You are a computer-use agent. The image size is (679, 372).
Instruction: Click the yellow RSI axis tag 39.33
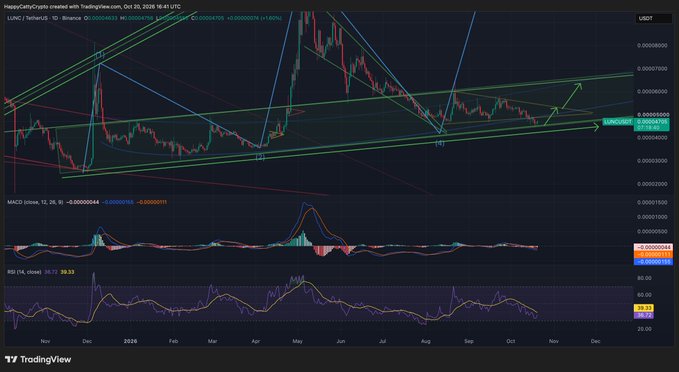pyautogui.click(x=644, y=308)
